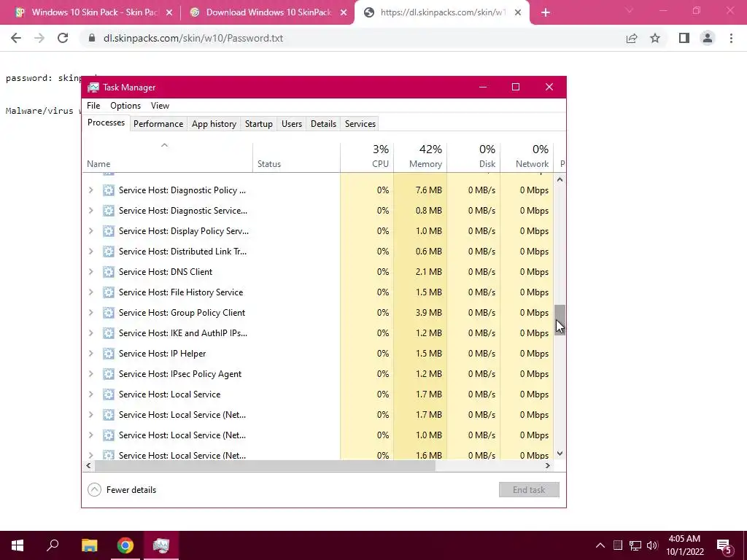Go back in Chrome browser
Viewport: 747px width, 560px height.
16,38
